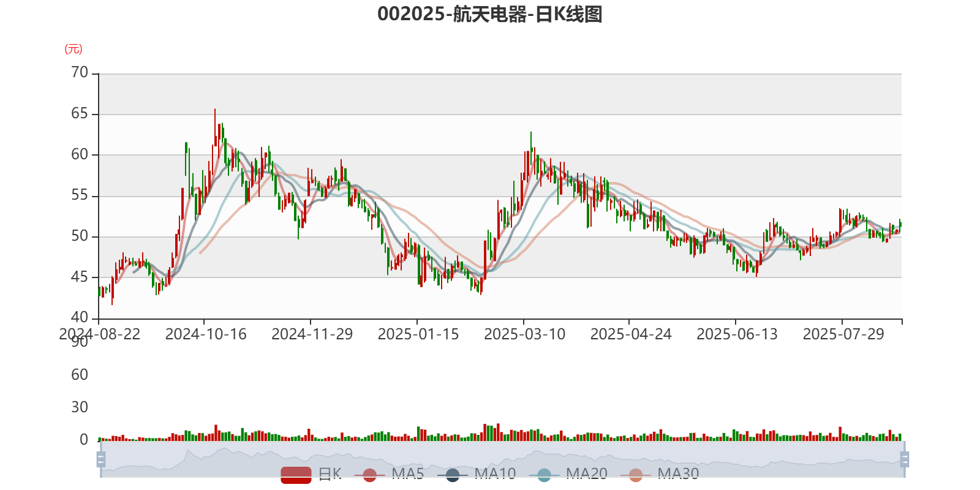The width and height of the screenshot is (980, 490).
Task: Click the 70 price axis label
Action: pyautogui.click(x=80, y=73)
